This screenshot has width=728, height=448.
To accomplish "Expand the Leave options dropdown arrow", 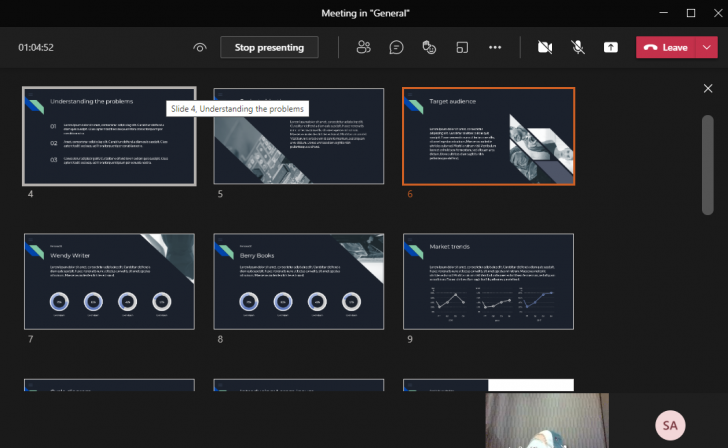I will (708, 47).
